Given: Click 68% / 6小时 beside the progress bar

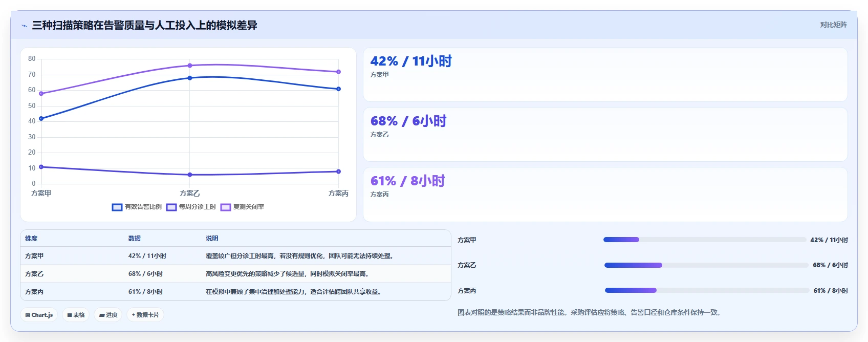Looking at the screenshot, I should (x=830, y=265).
